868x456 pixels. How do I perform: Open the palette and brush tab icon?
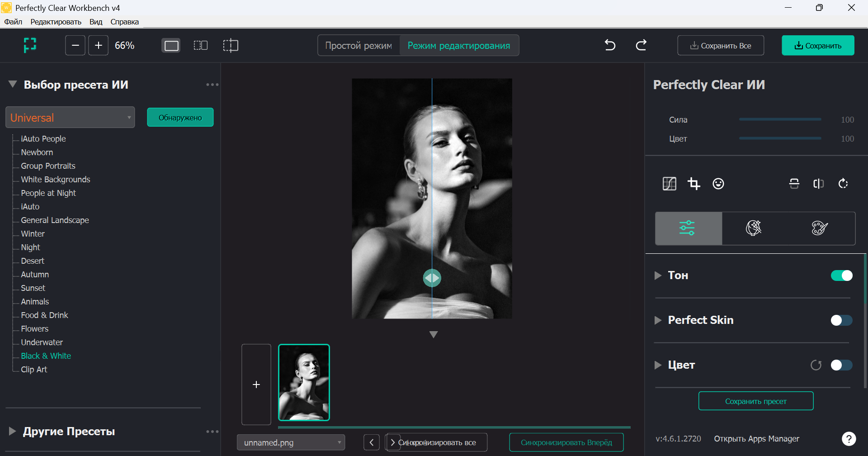(x=820, y=228)
